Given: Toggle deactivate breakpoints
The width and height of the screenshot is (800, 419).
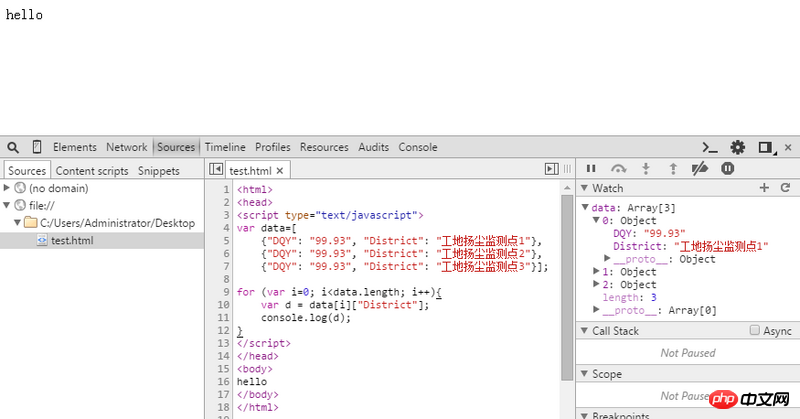Looking at the screenshot, I should [x=700, y=170].
